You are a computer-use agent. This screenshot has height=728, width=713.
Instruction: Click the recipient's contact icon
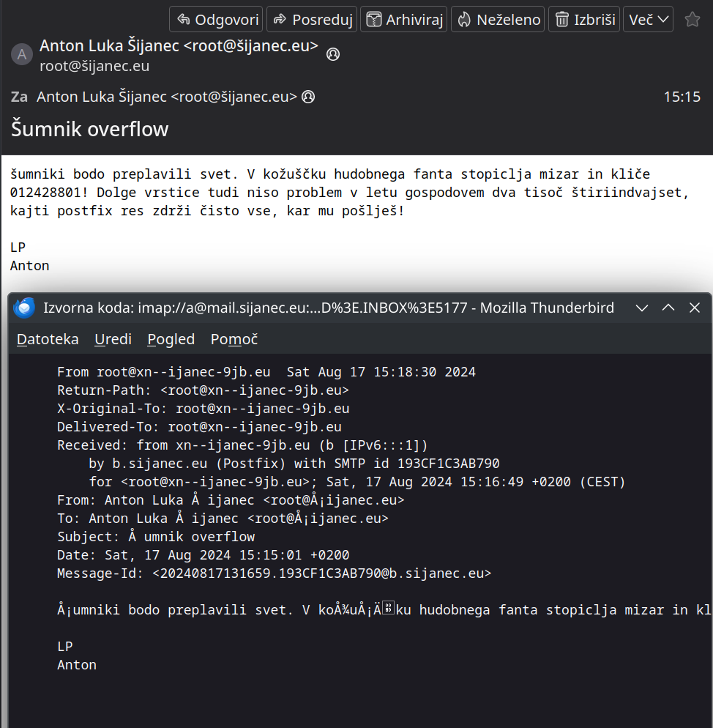308,97
